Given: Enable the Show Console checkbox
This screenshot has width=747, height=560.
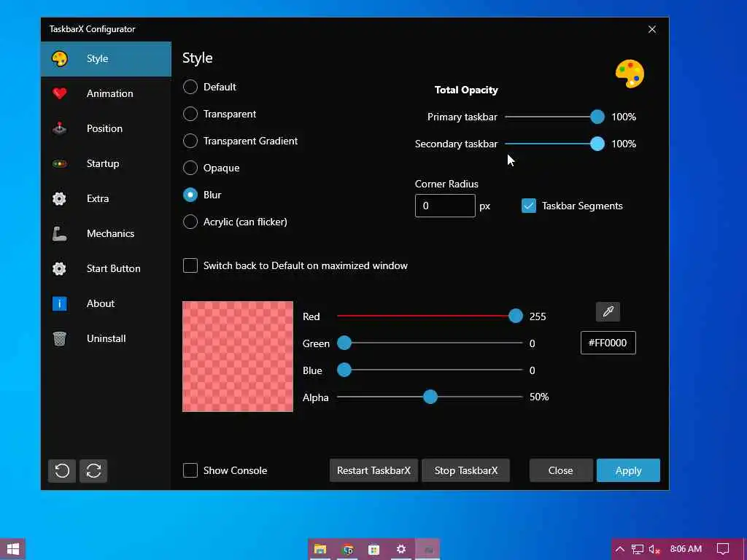Looking at the screenshot, I should 190,470.
